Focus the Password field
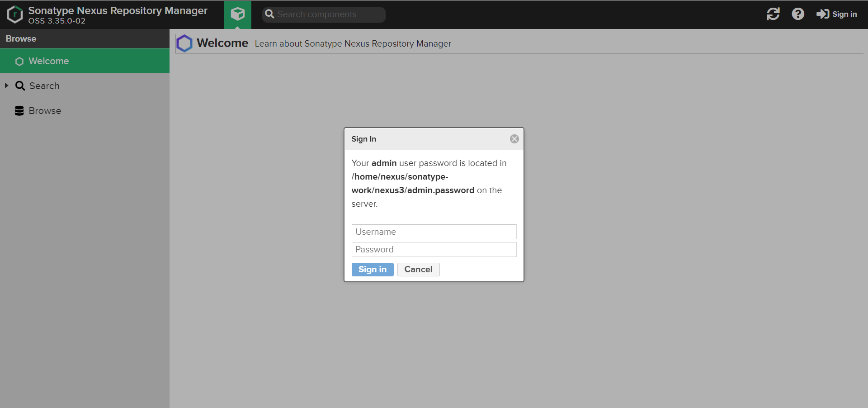This screenshot has height=408, width=868. pyautogui.click(x=434, y=250)
